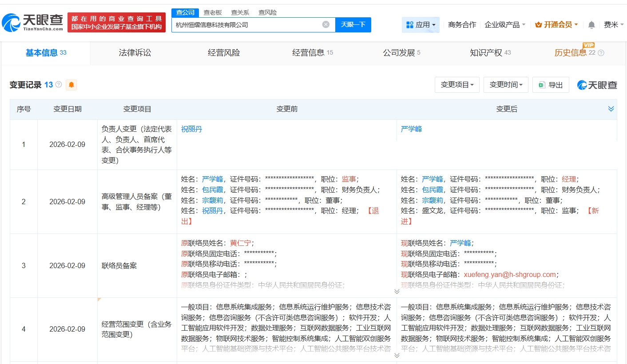Screen dimensions: 627x364
Task: Switch to the 法律诉讼 tab
Action: 135,53
